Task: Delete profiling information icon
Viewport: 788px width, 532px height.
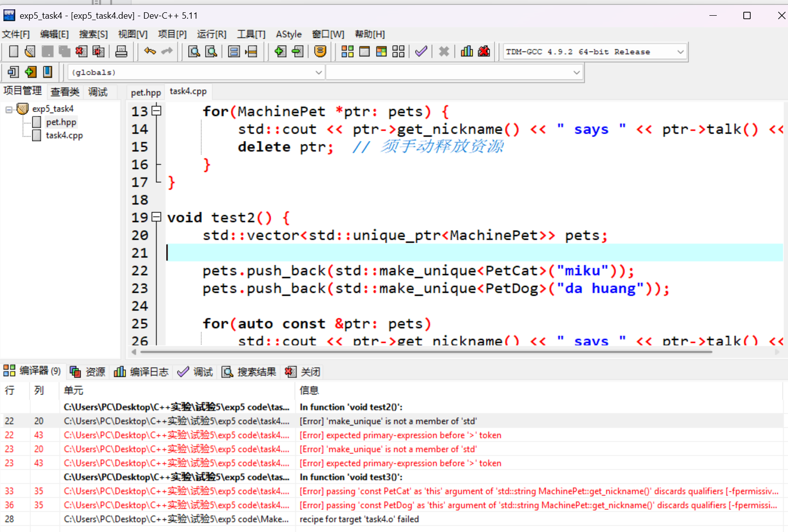Action: click(x=484, y=52)
